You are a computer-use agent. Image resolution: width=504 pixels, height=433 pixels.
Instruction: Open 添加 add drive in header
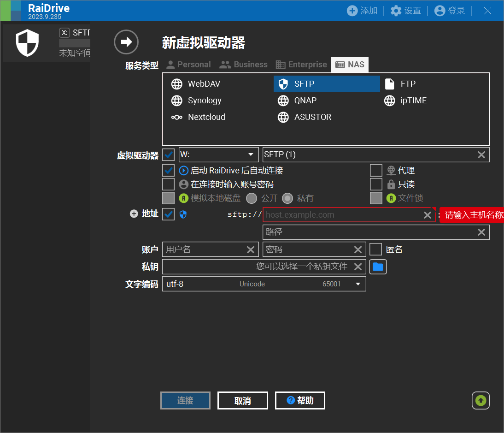coord(362,11)
